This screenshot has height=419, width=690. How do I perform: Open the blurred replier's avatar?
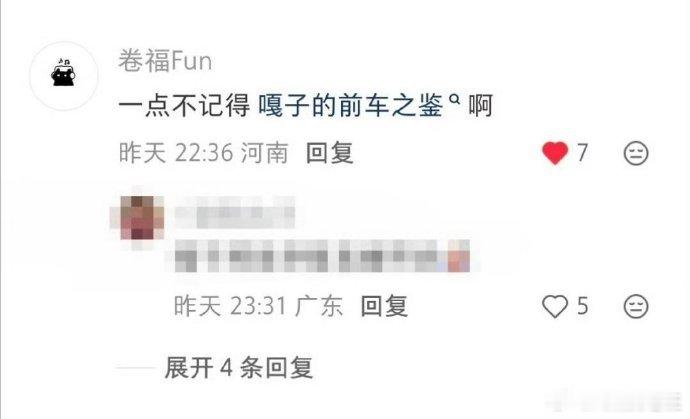click(138, 218)
